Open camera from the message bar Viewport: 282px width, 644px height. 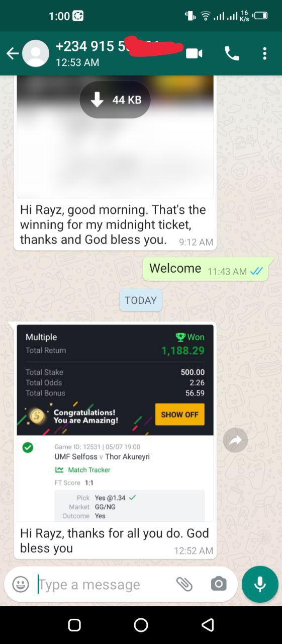(x=218, y=584)
